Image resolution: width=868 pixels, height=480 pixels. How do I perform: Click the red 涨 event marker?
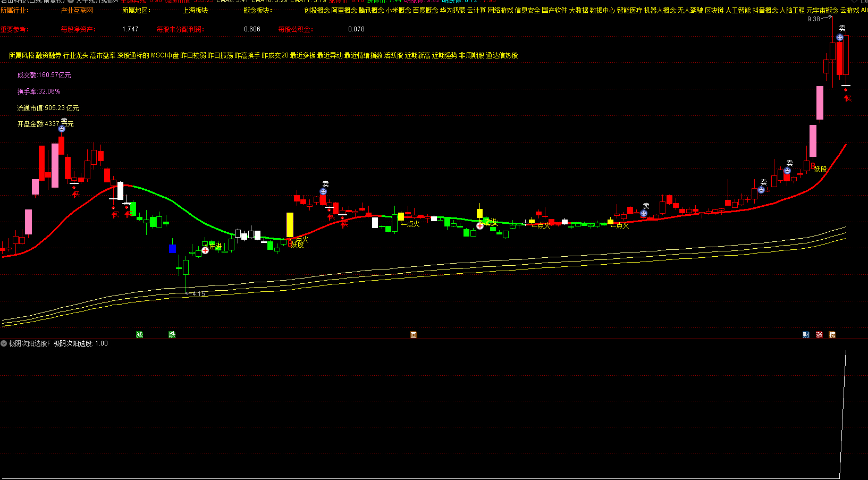[819, 334]
